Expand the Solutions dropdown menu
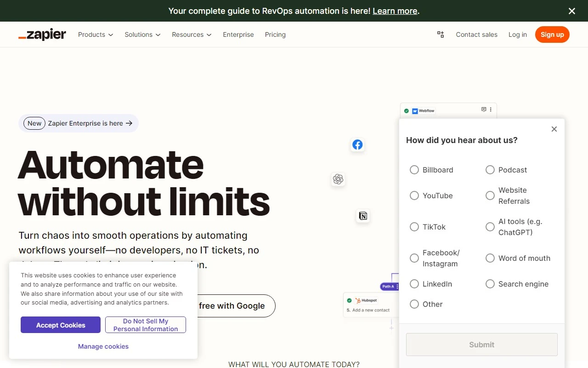588x368 pixels. pos(142,34)
